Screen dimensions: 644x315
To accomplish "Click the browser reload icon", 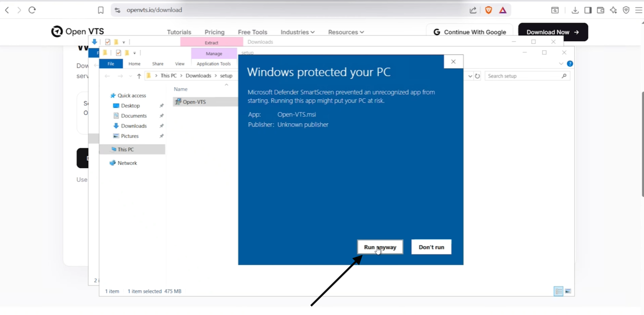I will point(32,10).
